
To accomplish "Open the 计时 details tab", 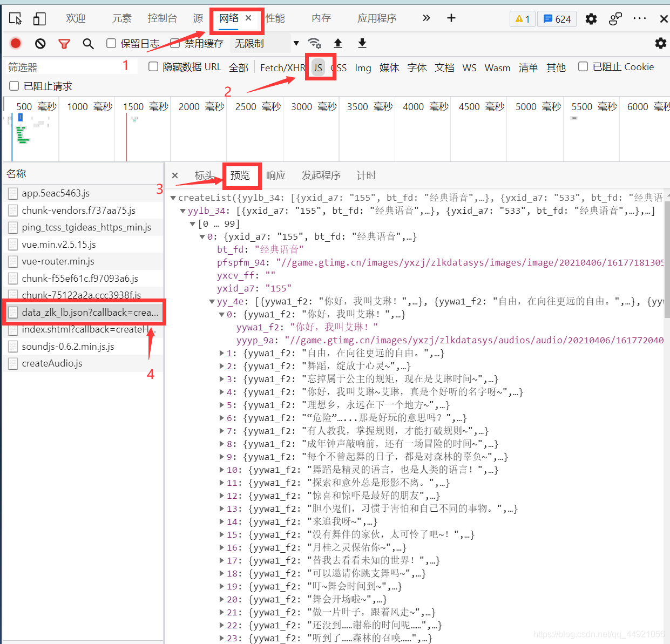I will point(366,175).
